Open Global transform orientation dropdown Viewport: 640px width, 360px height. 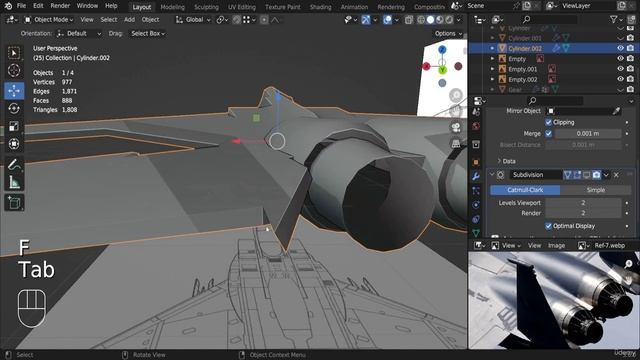click(193, 20)
